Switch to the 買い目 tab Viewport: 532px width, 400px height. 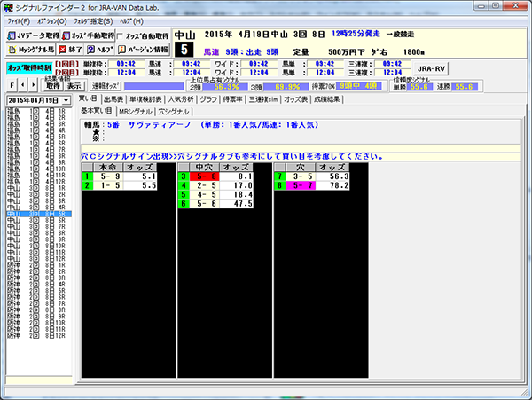click(x=88, y=98)
